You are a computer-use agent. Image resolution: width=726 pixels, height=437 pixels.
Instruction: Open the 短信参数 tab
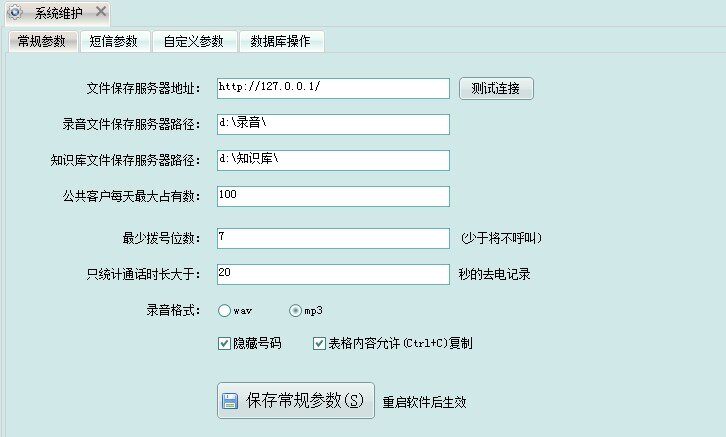pyautogui.click(x=113, y=41)
